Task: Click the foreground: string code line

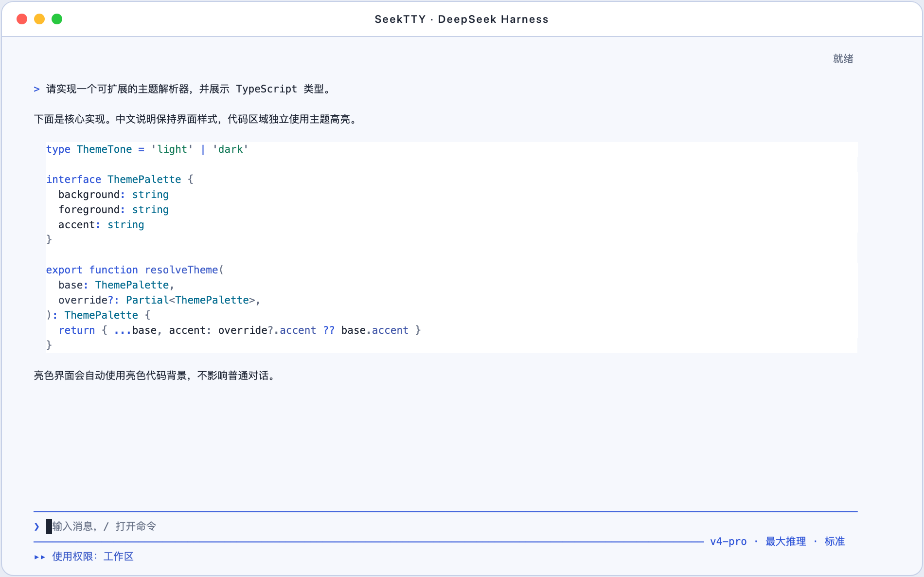Action: (x=113, y=210)
